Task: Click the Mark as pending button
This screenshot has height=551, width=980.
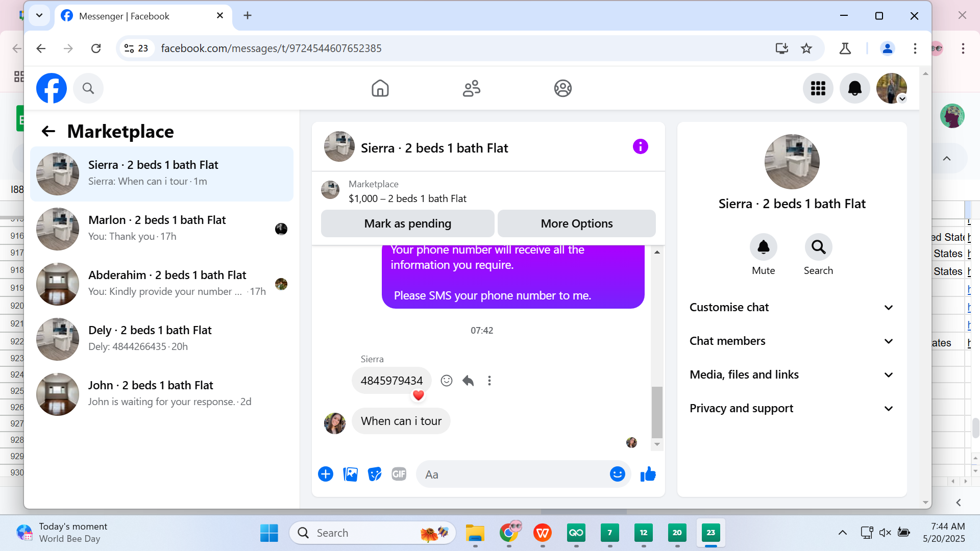Action: [407, 223]
